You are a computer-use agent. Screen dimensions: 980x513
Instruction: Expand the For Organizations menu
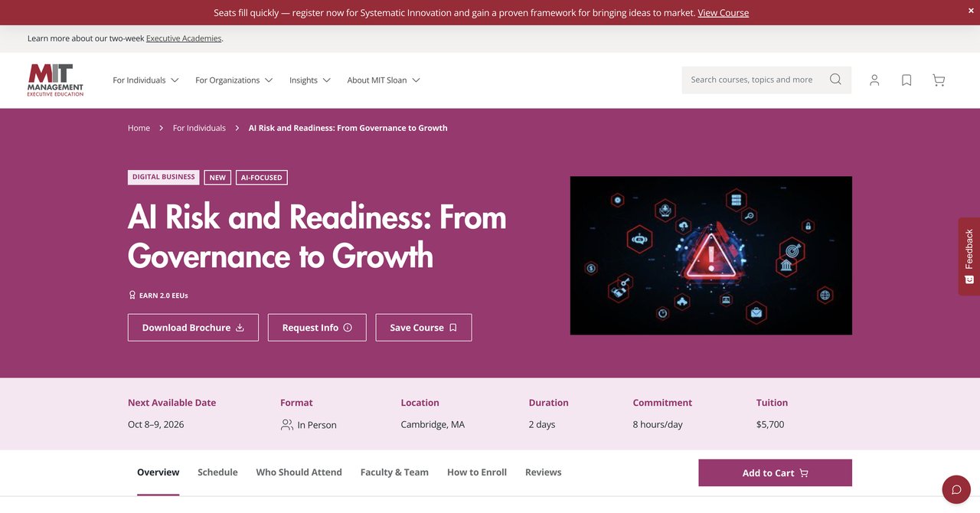tap(234, 80)
